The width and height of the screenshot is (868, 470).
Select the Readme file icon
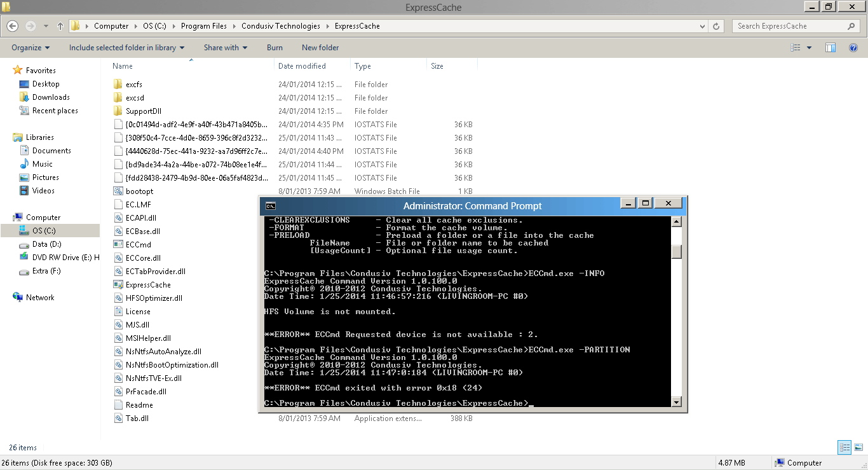click(x=118, y=405)
